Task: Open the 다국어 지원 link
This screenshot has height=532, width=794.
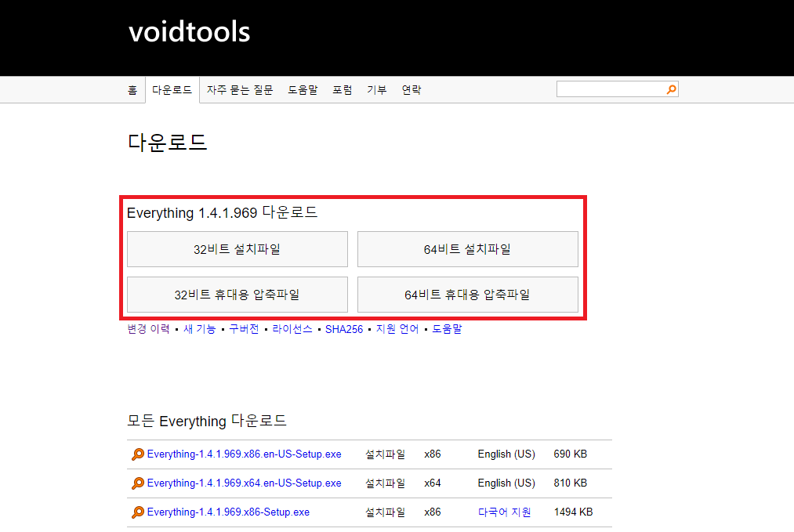Action: pyautogui.click(x=504, y=512)
